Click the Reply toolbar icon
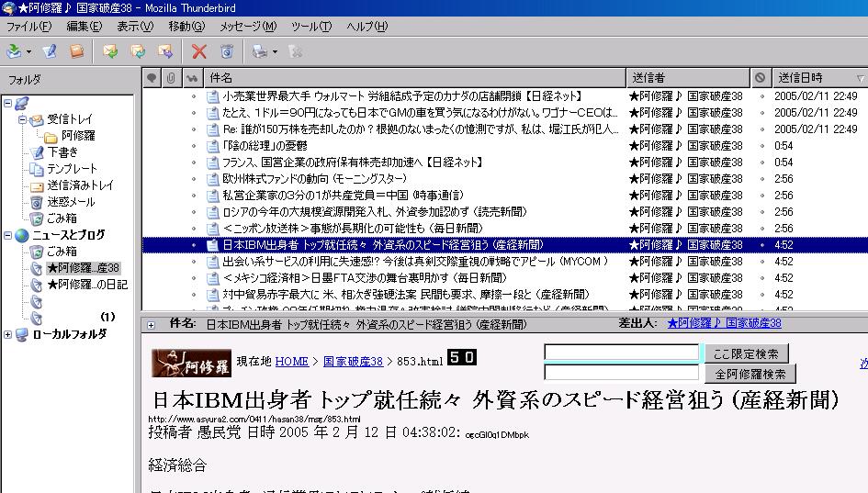The height and width of the screenshot is (493, 868). click(110, 51)
